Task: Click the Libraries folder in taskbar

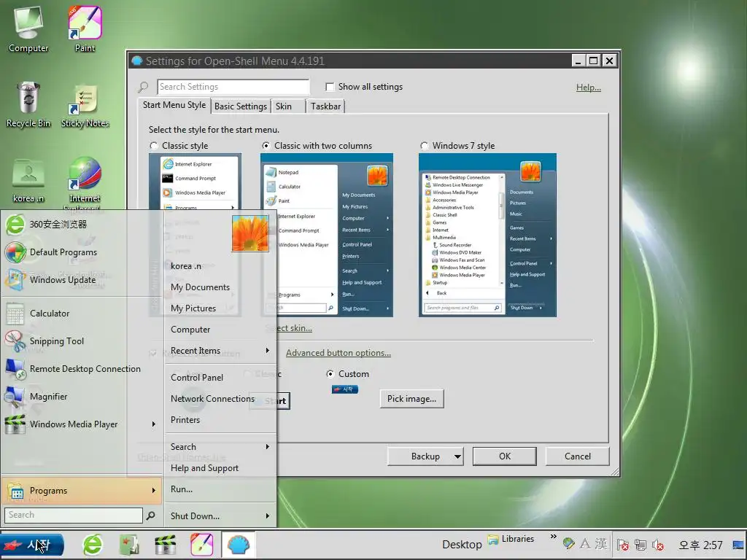Action: [x=510, y=539]
